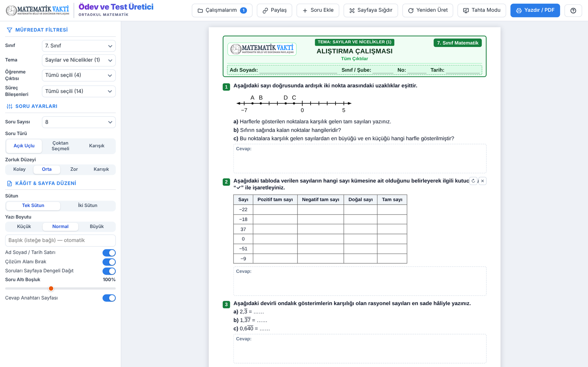Click the Kâğıt & Sayfa Düzeni document icon
Viewport: 588px width, 367px height.
click(x=9, y=183)
